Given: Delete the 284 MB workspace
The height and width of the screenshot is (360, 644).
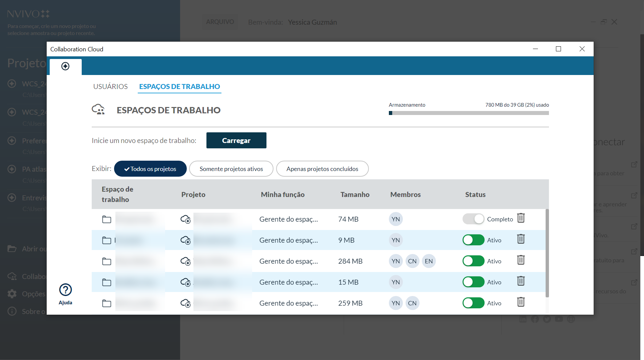Looking at the screenshot, I should 521,260.
